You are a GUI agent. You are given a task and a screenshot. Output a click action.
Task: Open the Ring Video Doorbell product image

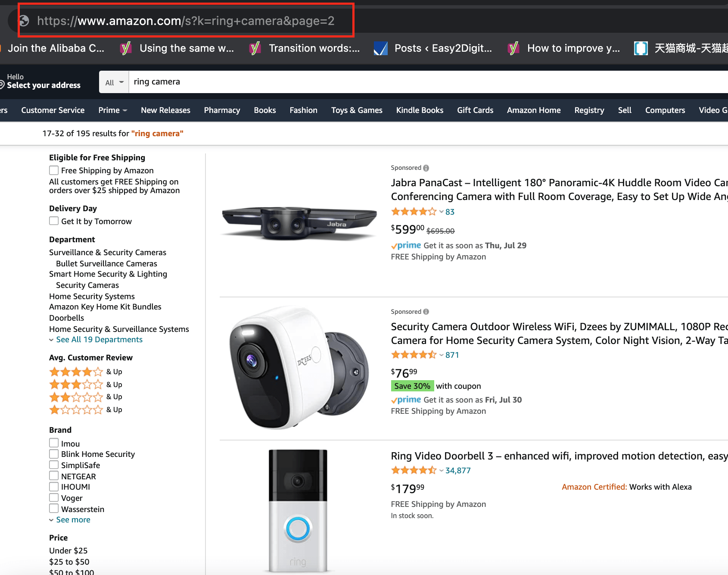298,511
